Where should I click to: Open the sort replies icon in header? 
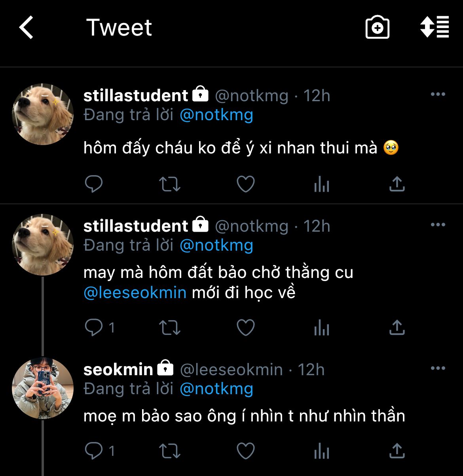coord(434,28)
